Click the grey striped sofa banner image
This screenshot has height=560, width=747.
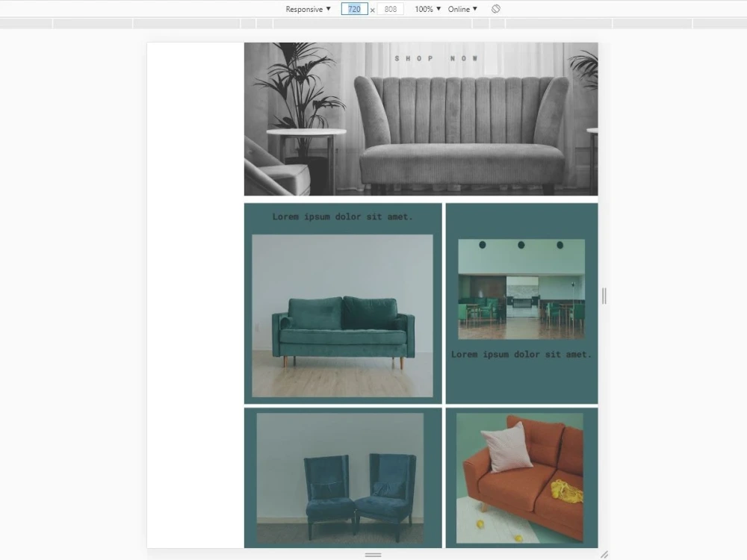tap(421, 119)
